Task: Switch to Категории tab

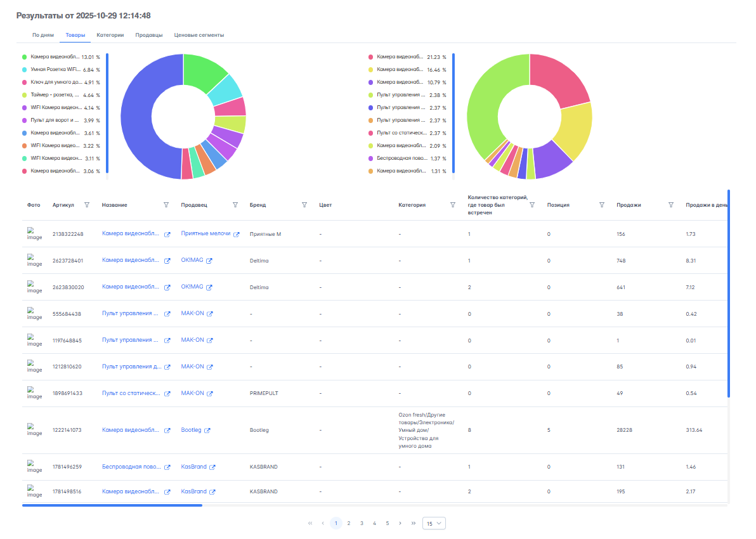Action: pos(110,35)
